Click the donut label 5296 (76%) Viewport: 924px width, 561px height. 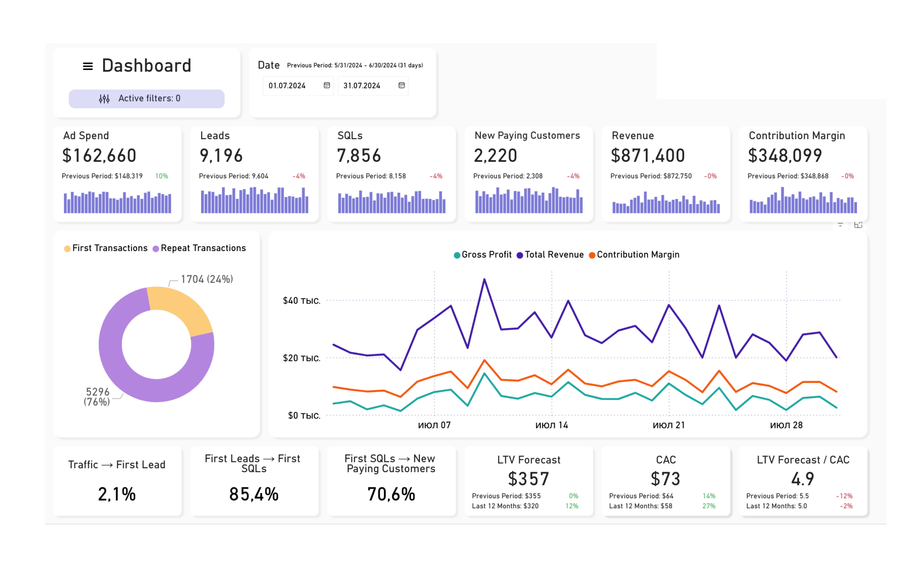[97, 397]
